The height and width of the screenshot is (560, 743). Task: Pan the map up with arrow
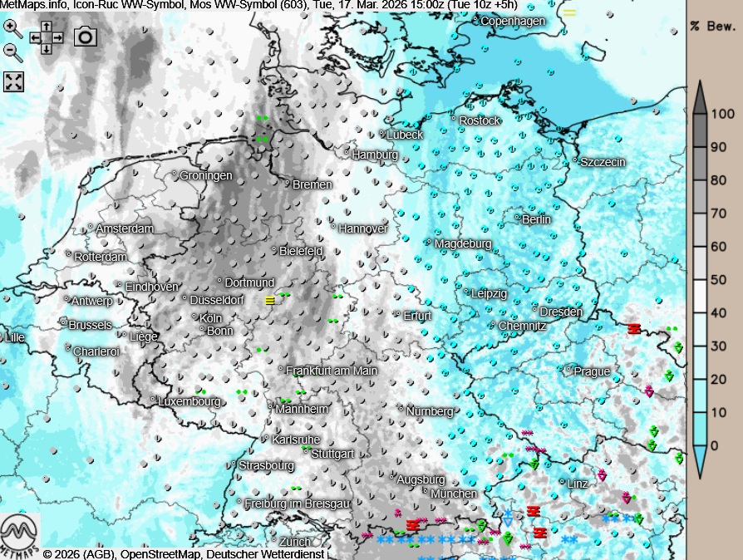[x=47, y=27]
